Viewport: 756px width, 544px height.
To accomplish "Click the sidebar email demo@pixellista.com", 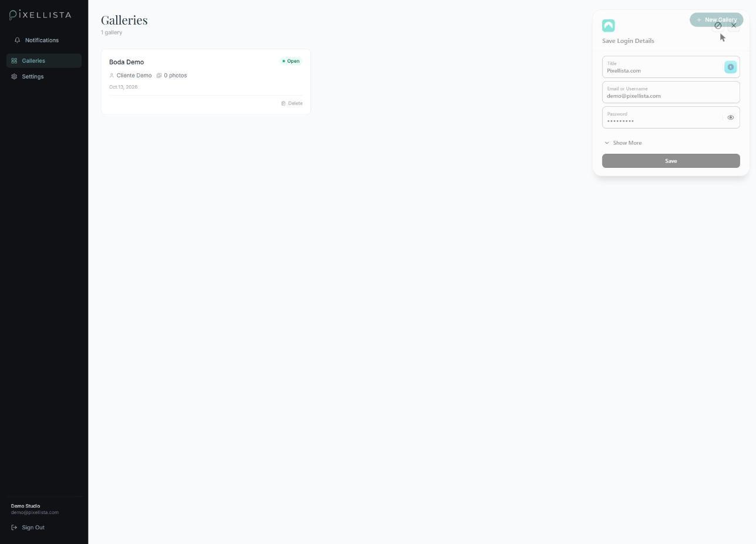I will click(35, 512).
